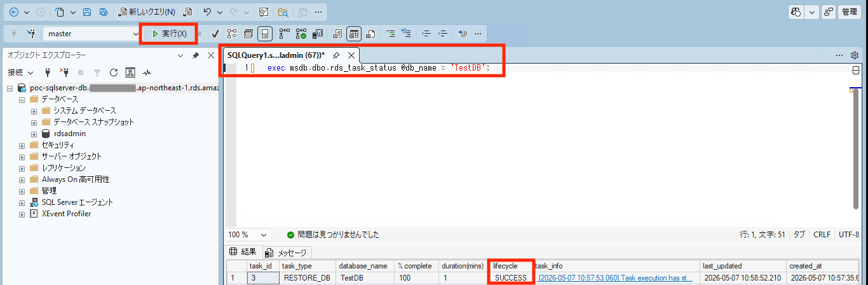This screenshot has width=868, height=285.
Task: Expand the セキュリティ folder
Action: click(22, 145)
